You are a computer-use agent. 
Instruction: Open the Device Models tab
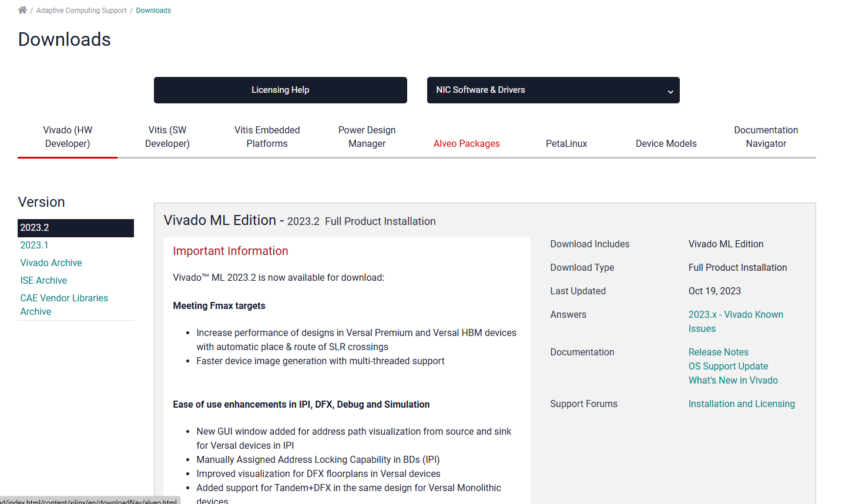point(666,143)
